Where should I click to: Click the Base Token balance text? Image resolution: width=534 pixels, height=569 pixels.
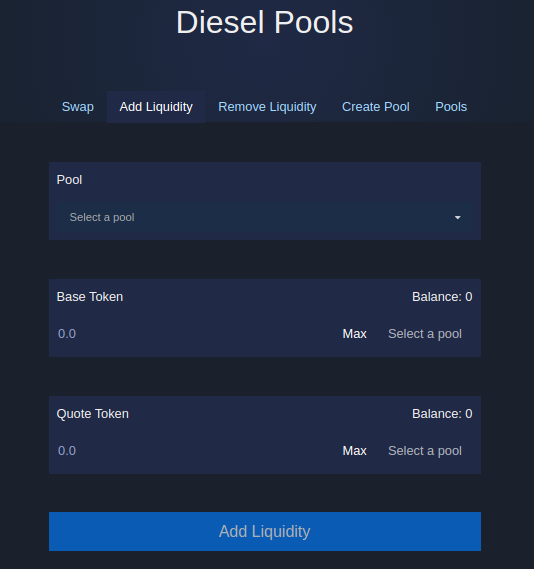(x=442, y=297)
